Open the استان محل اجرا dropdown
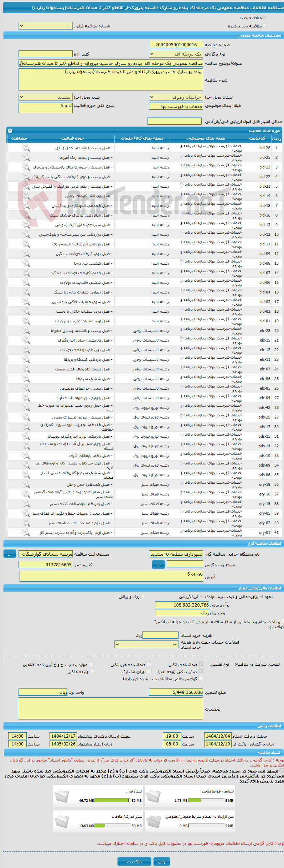 [176, 97]
